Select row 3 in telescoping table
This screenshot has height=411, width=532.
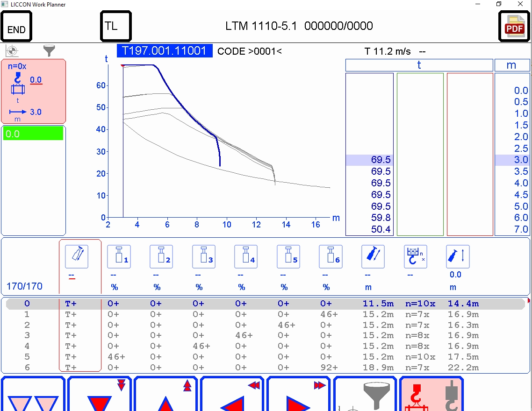pyautogui.click(x=266, y=335)
